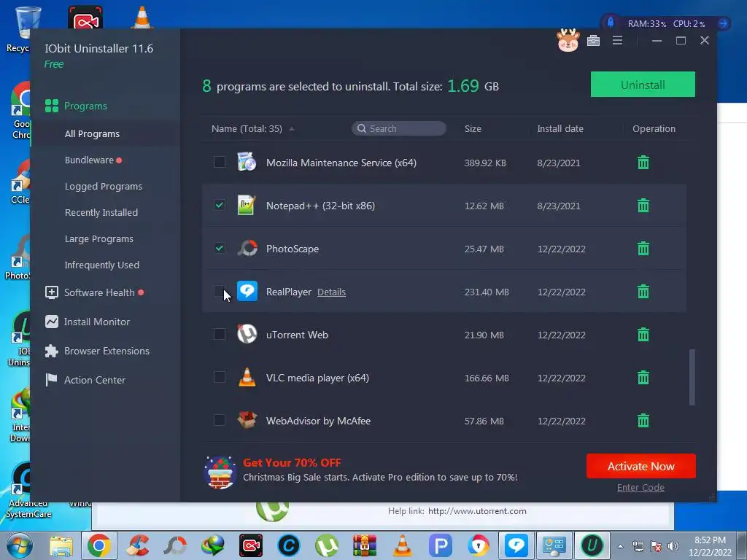This screenshot has height=560, width=747.
Task: Open Recently Installed category
Action: (x=101, y=212)
